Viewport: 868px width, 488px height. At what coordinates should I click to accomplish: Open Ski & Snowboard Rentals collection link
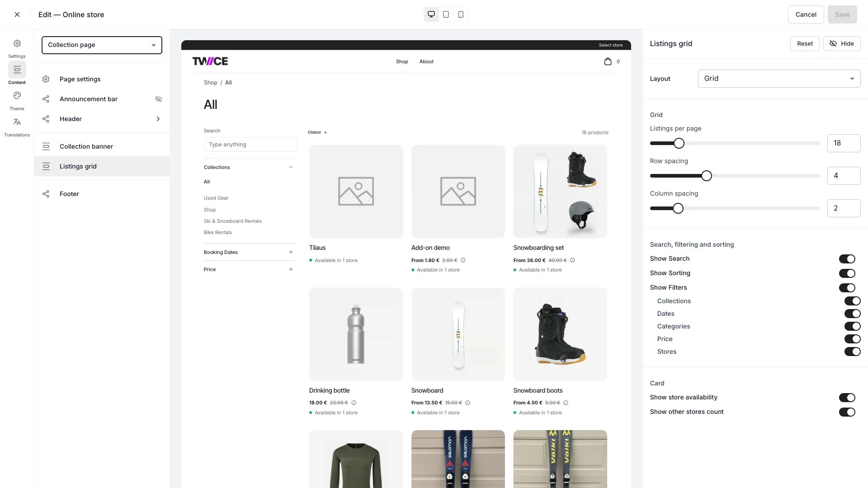pyautogui.click(x=232, y=221)
